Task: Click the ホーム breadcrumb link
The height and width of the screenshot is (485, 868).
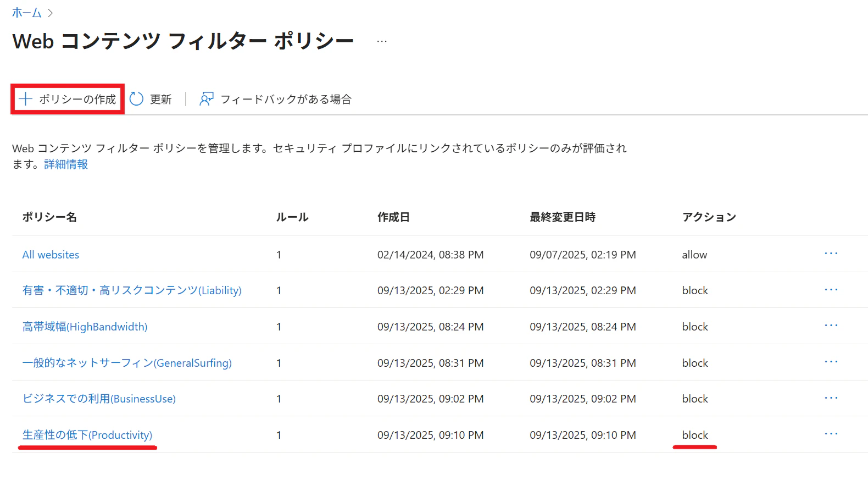Action: [26, 13]
